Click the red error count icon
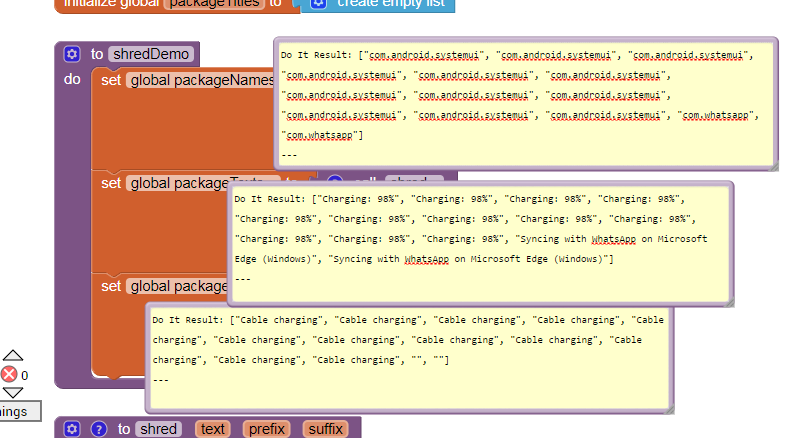This screenshot has width=797, height=438. point(10,375)
